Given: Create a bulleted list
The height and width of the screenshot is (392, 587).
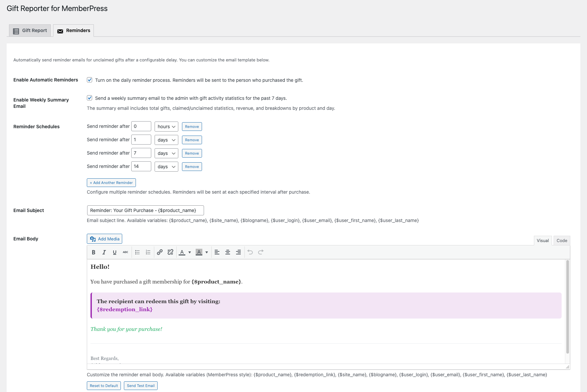Looking at the screenshot, I should (x=137, y=252).
